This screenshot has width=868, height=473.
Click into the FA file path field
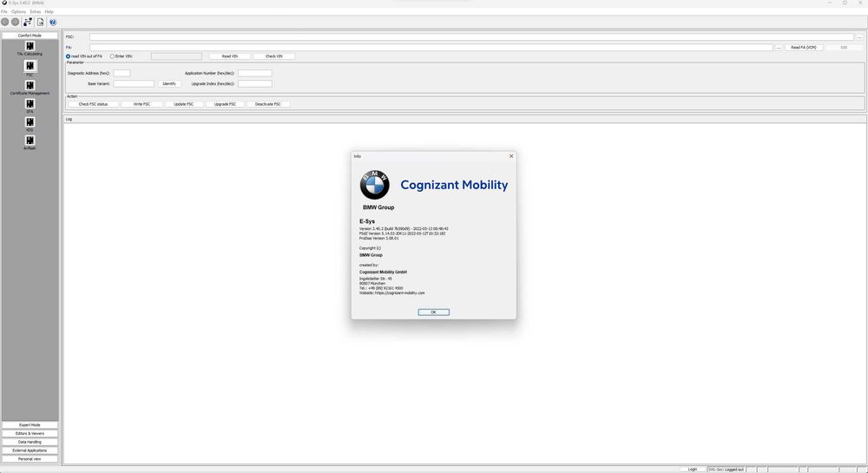click(x=431, y=48)
